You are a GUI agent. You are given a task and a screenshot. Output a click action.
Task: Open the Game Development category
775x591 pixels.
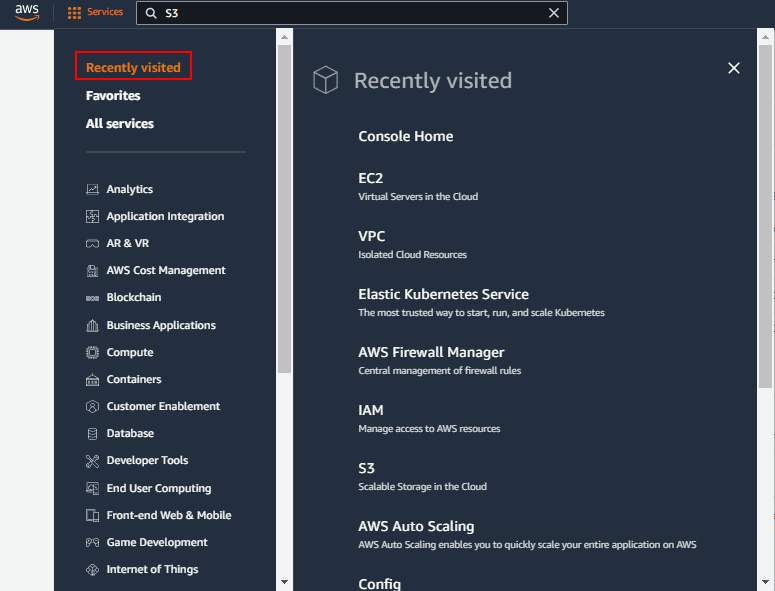(x=157, y=543)
